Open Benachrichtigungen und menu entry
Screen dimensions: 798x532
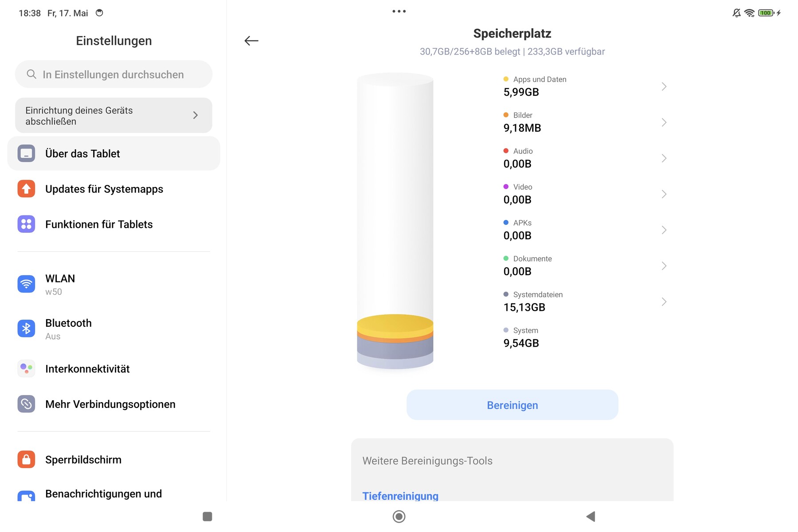pyautogui.click(x=103, y=494)
